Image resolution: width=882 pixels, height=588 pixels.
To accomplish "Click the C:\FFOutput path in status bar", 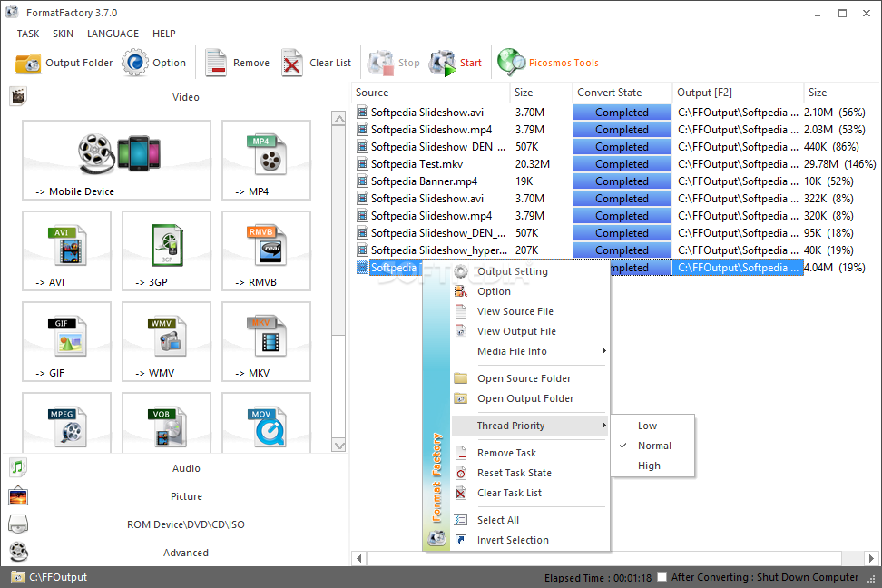I will pos(58,577).
